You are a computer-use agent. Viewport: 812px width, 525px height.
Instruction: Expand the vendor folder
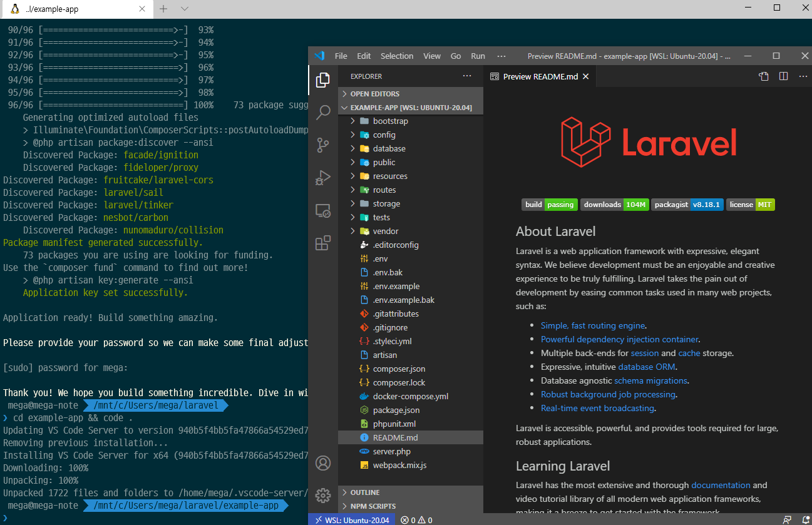click(411, 231)
